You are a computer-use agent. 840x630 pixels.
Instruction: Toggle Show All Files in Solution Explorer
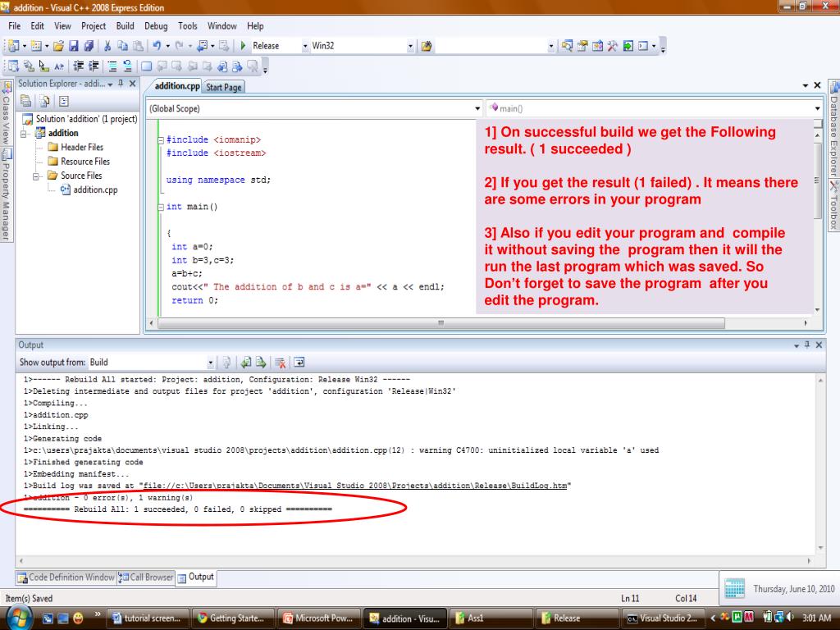click(44, 101)
